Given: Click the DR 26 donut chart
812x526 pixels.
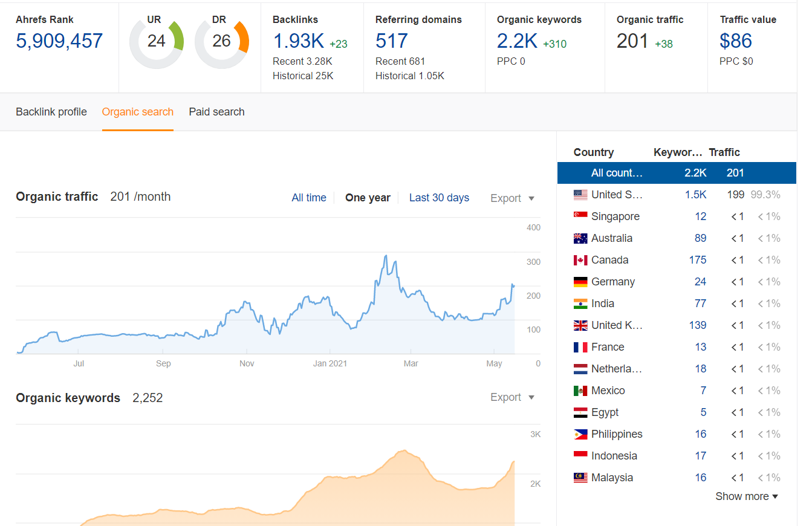Looking at the screenshot, I should pyautogui.click(x=222, y=41).
